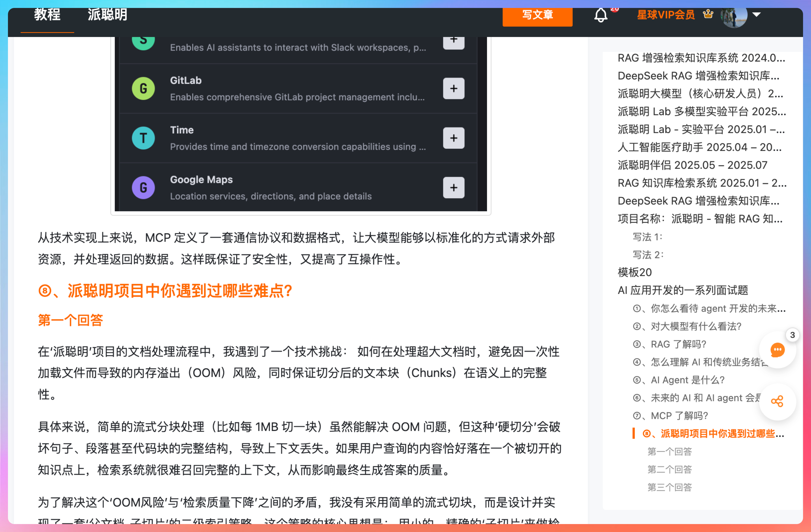
Task: Click the green GitLab avatar icon
Action: [144, 89]
